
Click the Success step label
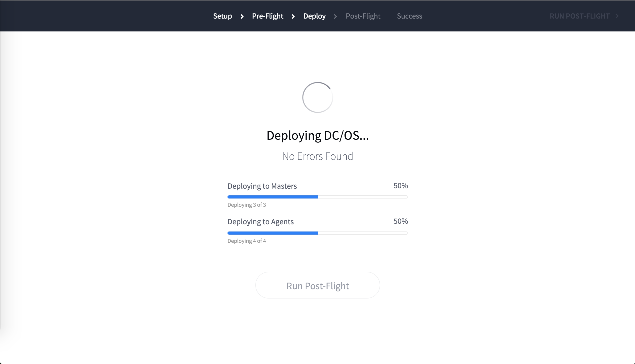click(409, 16)
